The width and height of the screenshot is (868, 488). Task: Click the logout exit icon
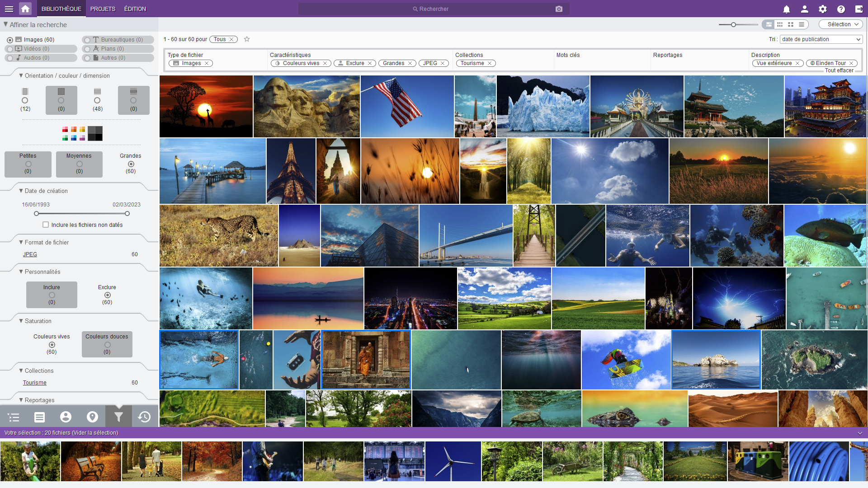coord(859,9)
